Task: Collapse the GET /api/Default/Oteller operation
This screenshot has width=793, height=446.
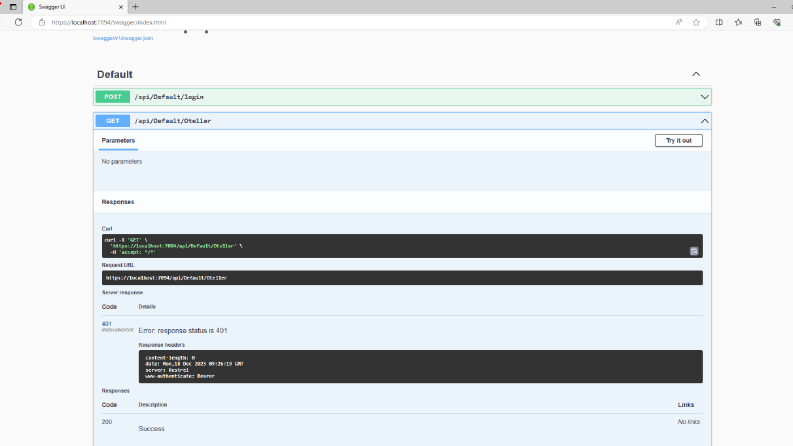Action: coord(704,121)
